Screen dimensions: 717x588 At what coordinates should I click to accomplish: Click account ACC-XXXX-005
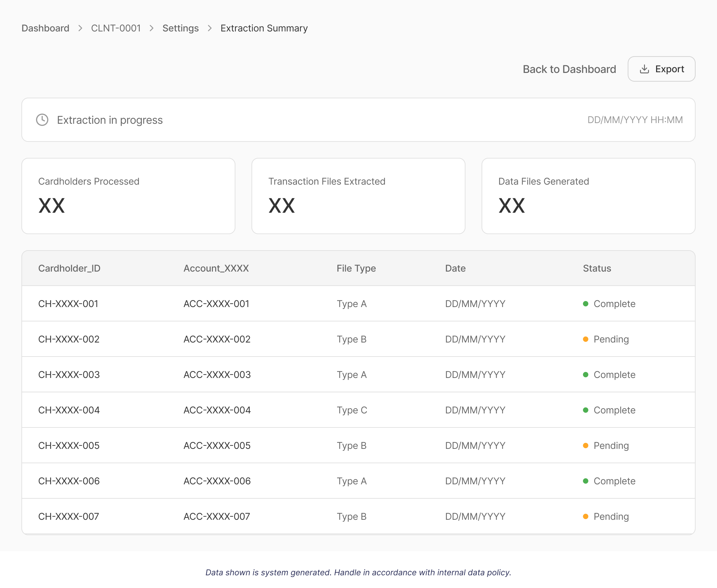coord(217,446)
